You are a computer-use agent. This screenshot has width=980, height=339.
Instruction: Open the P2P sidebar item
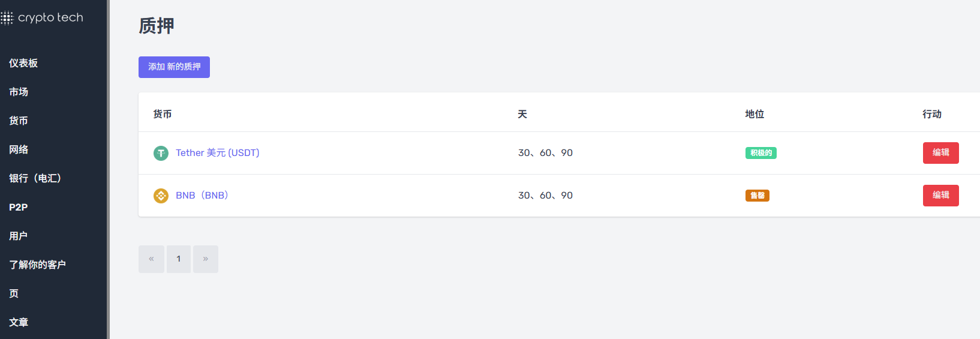click(19, 207)
